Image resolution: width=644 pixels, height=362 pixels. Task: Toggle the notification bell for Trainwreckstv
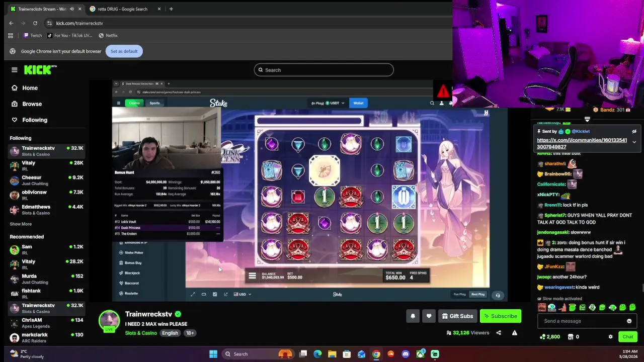pyautogui.click(x=413, y=316)
